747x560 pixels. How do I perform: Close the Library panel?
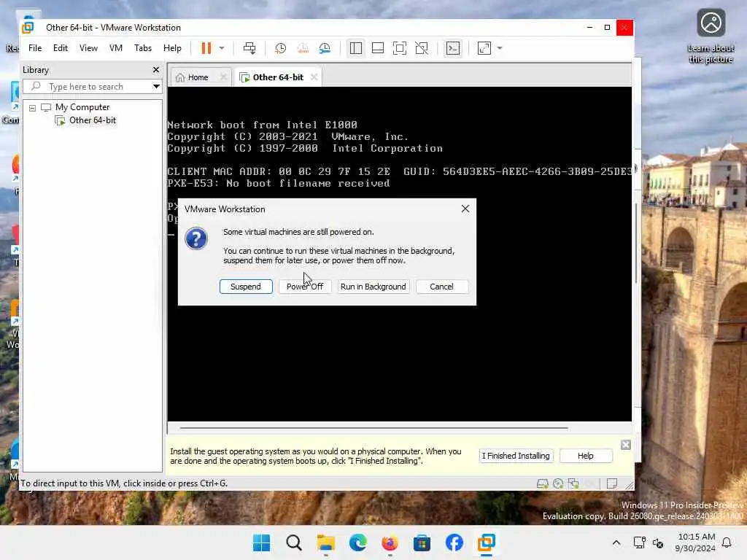pos(156,70)
